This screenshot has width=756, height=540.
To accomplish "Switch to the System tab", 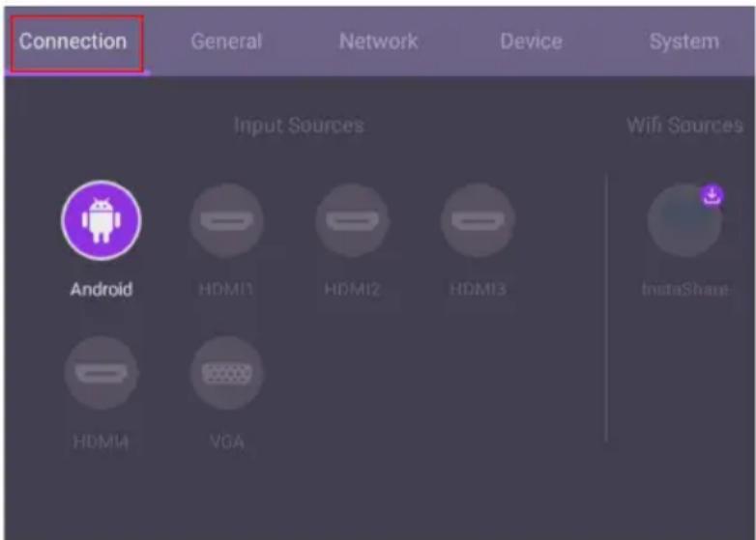I will [x=684, y=42].
